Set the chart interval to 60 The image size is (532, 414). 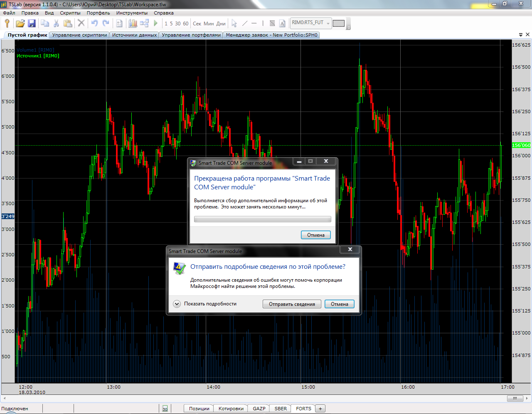tap(186, 24)
